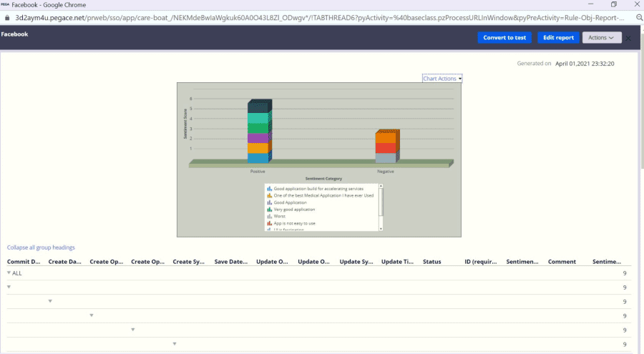Screen dimensions: 644x354
Task: Collapse the group arrow under Create Sy... column
Action: tap(175, 344)
